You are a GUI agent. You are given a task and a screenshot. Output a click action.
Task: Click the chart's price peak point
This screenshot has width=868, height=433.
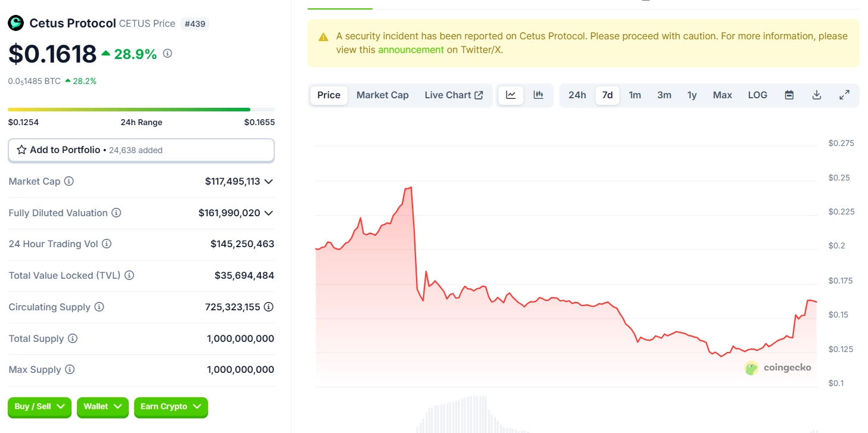[x=411, y=188]
